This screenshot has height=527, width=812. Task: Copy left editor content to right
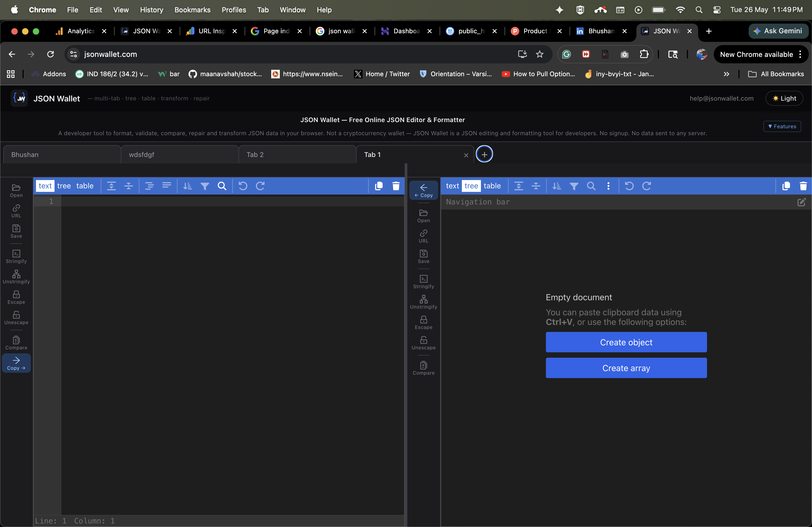tap(16, 363)
